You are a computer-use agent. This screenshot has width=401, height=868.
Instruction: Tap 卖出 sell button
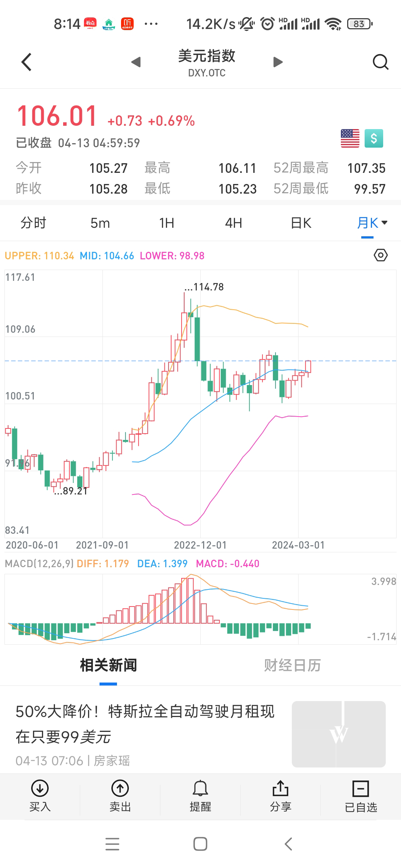coord(120,796)
